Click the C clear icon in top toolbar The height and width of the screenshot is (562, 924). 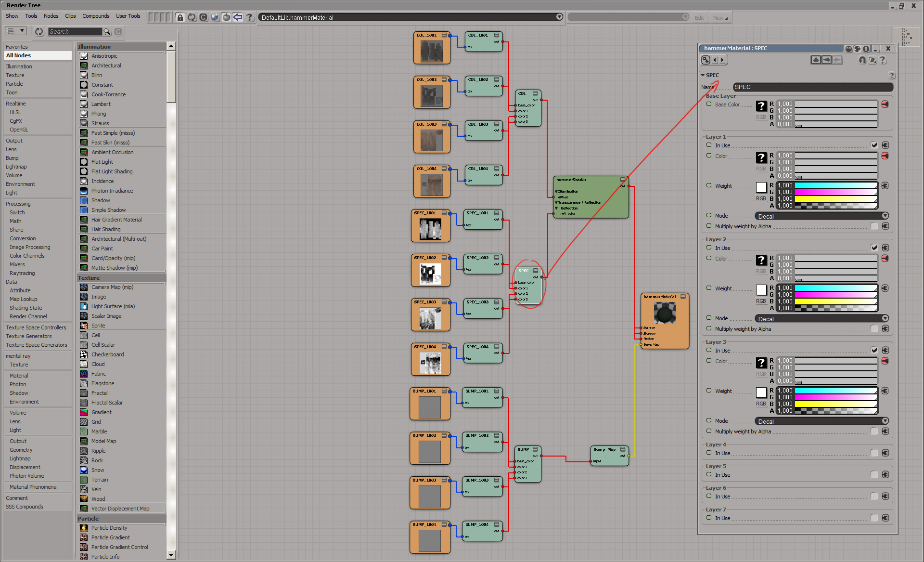(203, 17)
